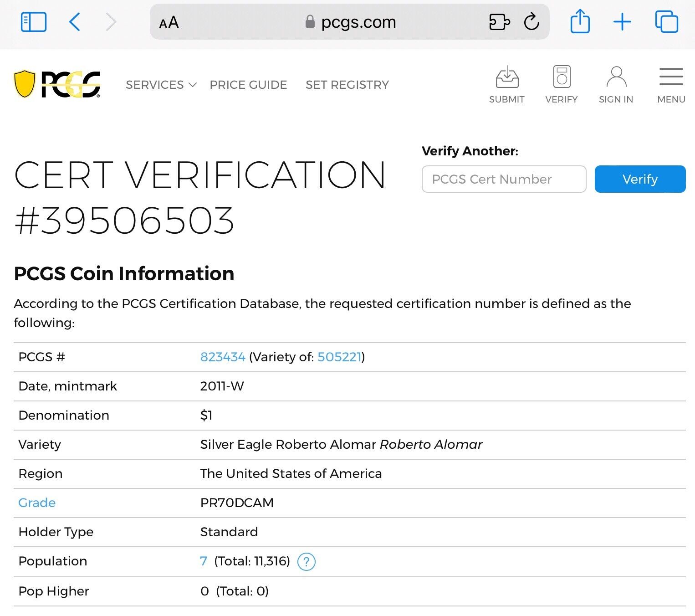Show all open tabs overview

click(666, 21)
